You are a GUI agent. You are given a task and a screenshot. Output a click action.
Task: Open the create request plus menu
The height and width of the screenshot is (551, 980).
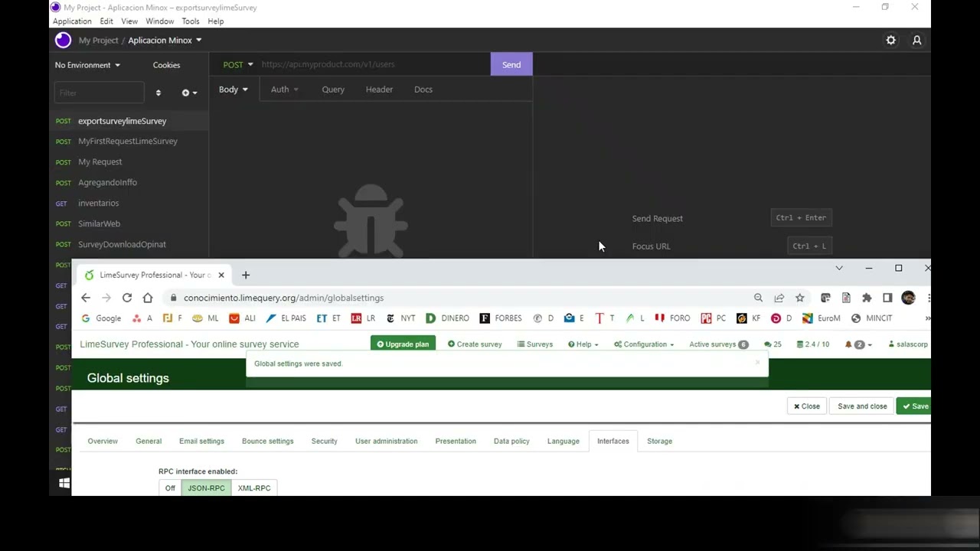[x=189, y=93]
